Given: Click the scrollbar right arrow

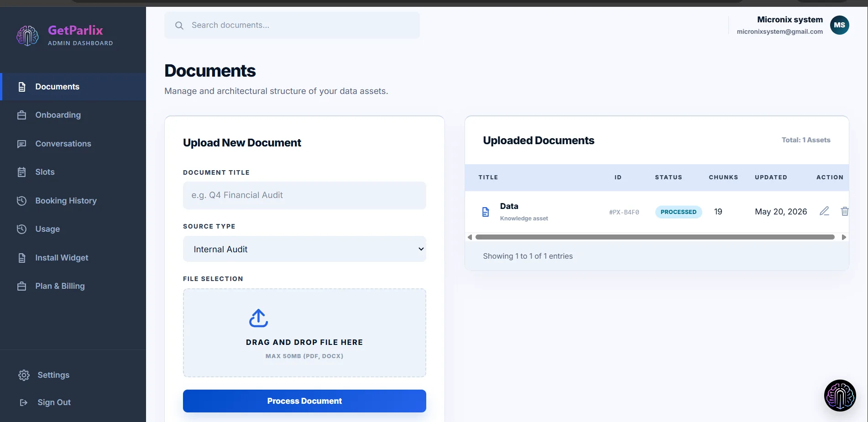Looking at the screenshot, I should pos(844,237).
